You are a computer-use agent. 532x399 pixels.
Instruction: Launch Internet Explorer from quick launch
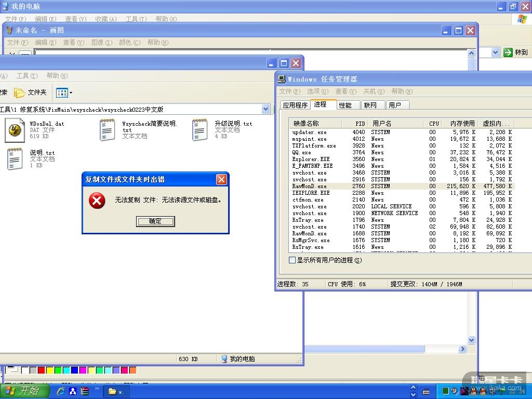pos(61,392)
